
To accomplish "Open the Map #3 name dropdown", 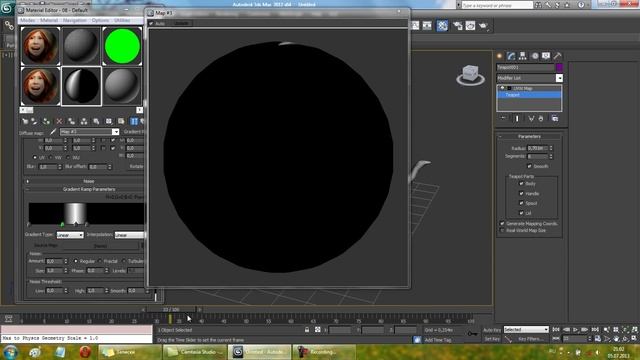I will click(116, 132).
